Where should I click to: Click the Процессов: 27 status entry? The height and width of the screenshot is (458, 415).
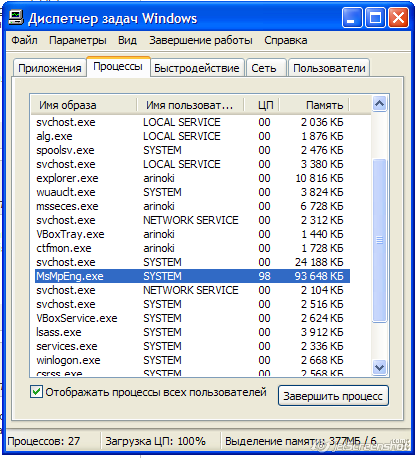[x=44, y=441]
